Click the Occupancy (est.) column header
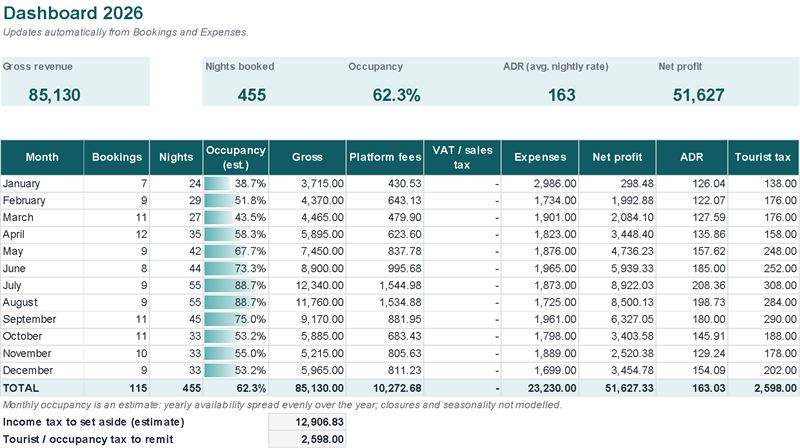Screen dimensions: 800x448 [236, 158]
